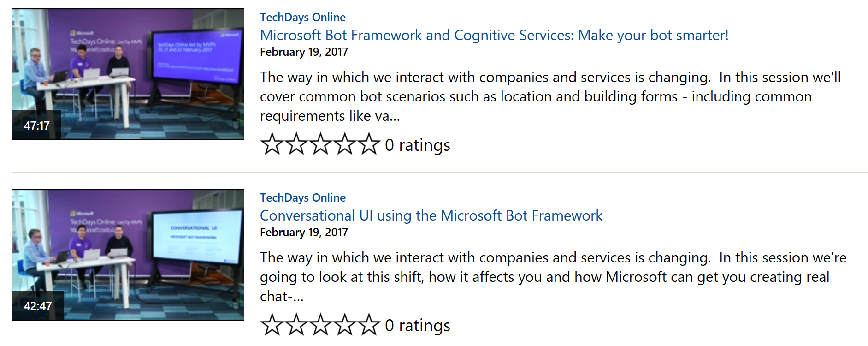Rate Cognitive Services video one star
The image size is (868, 346).
tap(272, 144)
